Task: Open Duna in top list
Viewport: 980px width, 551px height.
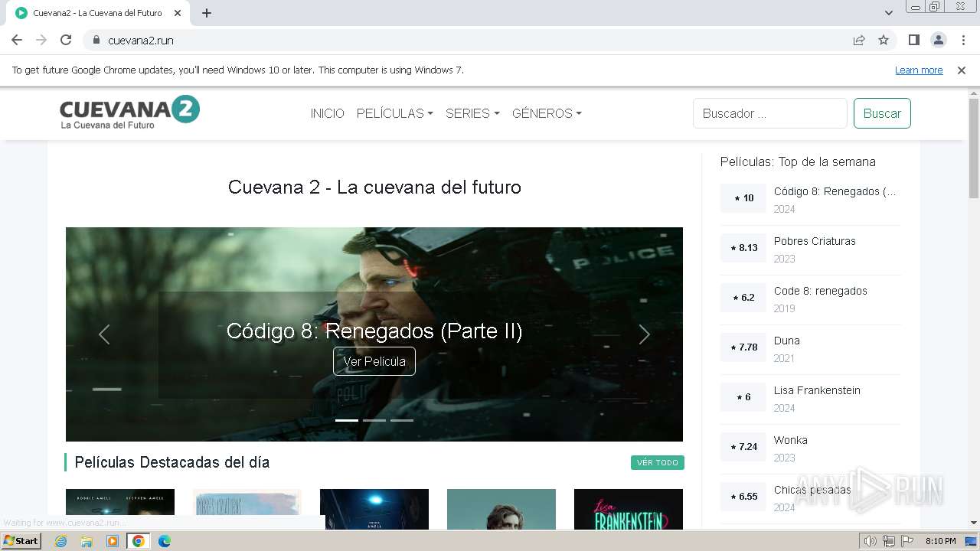Action: (786, 341)
